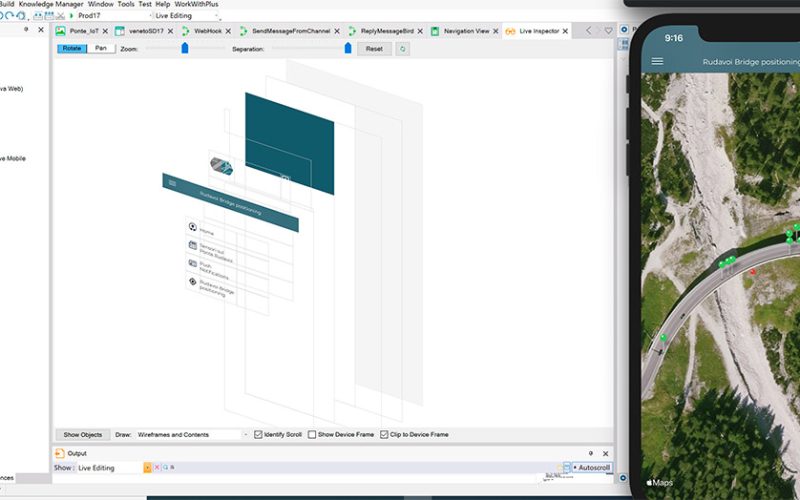Close the Live Inspector tab

click(x=565, y=31)
